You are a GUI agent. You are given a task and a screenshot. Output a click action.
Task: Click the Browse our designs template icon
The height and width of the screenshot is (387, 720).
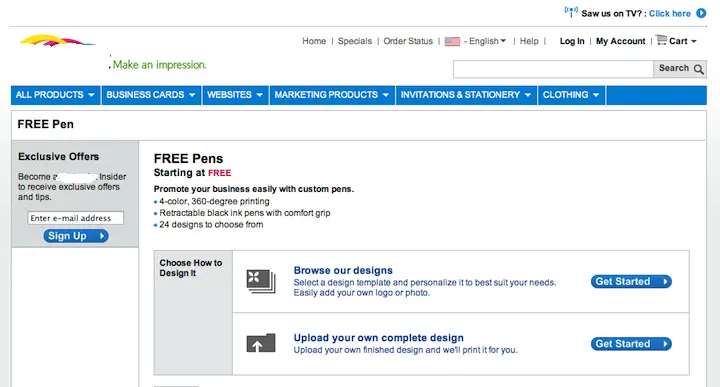pyautogui.click(x=261, y=281)
